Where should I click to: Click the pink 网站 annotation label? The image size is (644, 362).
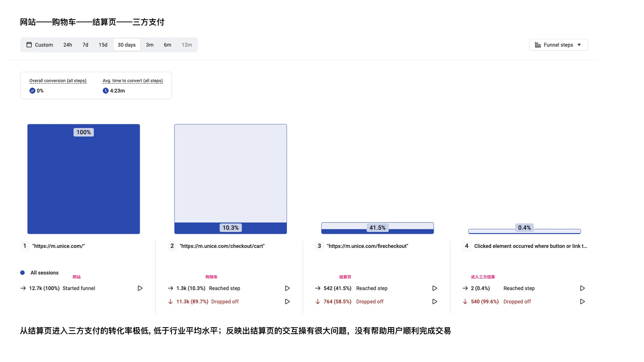point(77,277)
